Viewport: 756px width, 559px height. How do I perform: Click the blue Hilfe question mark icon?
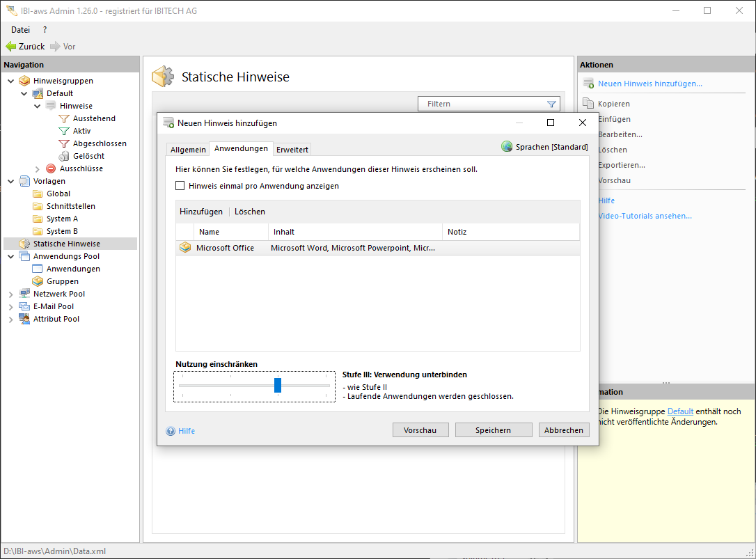[171, 431]
